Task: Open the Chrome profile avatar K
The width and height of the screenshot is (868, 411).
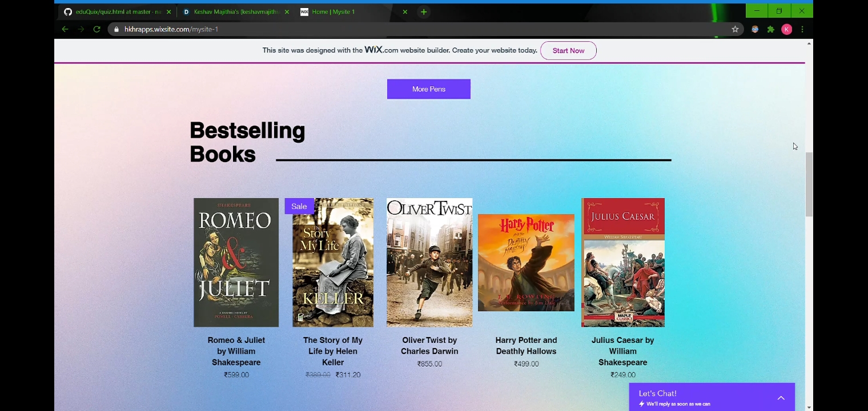Action: pos(787,29)
